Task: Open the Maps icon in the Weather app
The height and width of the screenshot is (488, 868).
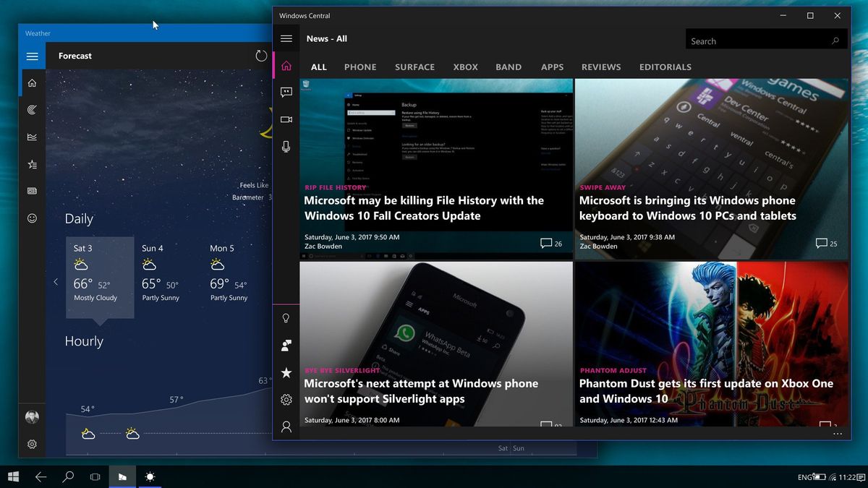Action: 32,109
